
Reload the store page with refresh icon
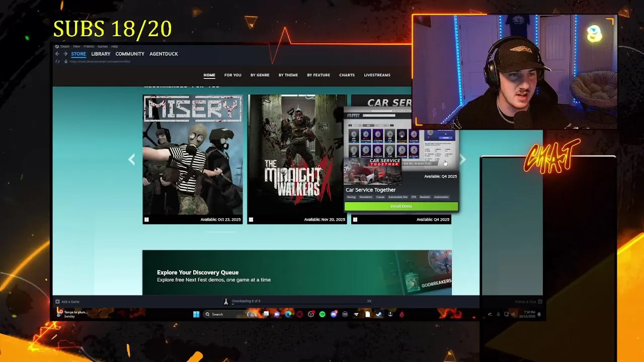(58, 61)
